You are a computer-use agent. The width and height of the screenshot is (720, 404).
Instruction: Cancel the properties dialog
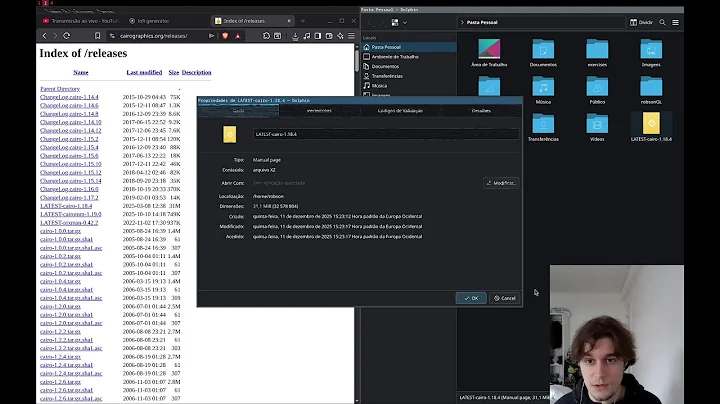click(505, 298)
